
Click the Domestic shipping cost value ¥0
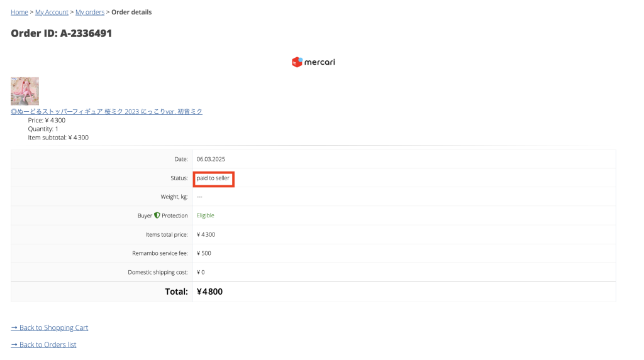coord(201,273)
